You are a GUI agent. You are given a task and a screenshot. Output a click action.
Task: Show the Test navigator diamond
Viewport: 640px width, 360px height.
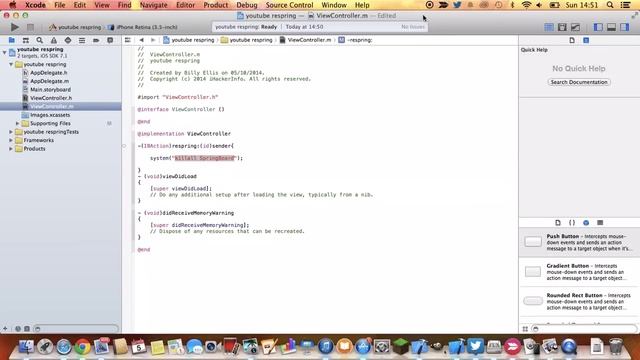coord(68,40)
